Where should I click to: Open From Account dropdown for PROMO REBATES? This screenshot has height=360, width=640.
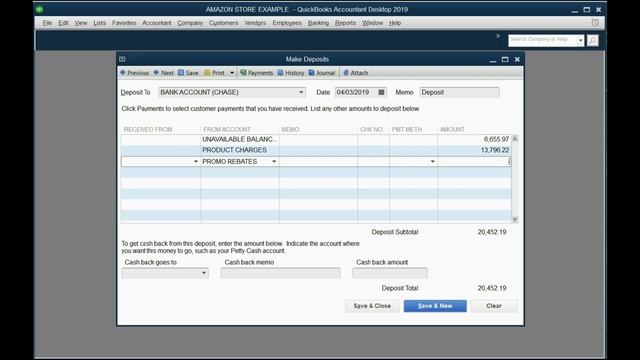pyautogui.click(x=274, y=162)
